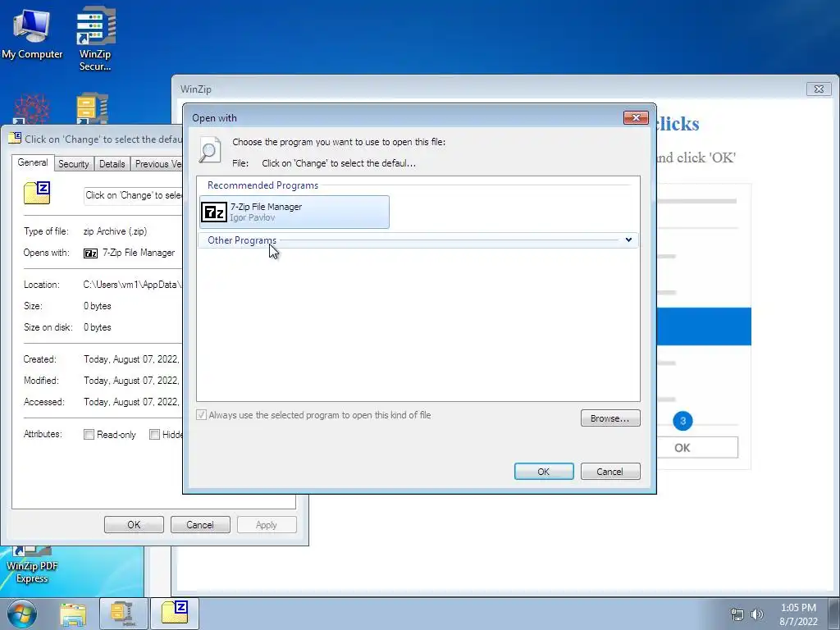Open WinZip PDF Express desktop shortcut
Viewport: 840px width, 630px height.
tap(32, 565)
